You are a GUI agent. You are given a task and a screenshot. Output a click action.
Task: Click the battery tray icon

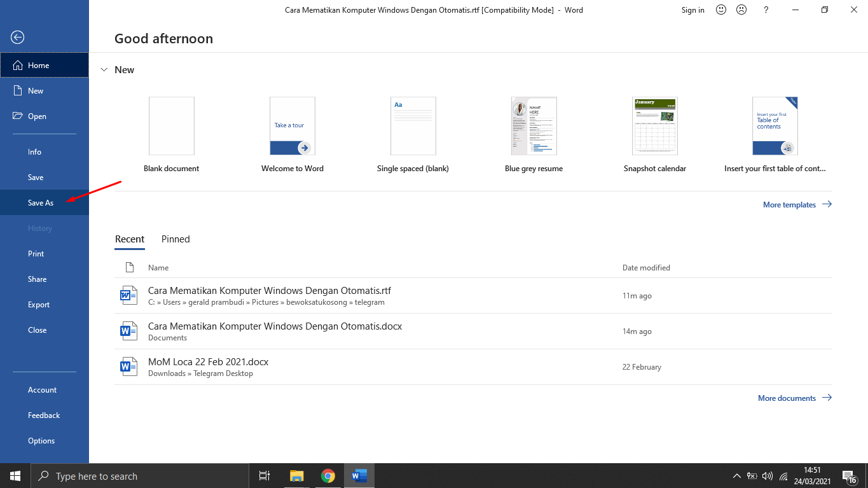[752, 476]
